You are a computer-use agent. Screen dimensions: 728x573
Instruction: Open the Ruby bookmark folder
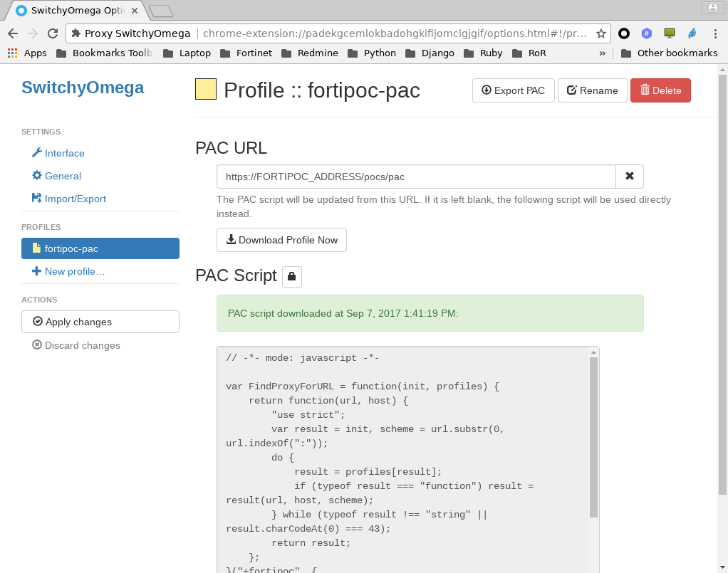(483, 53)
